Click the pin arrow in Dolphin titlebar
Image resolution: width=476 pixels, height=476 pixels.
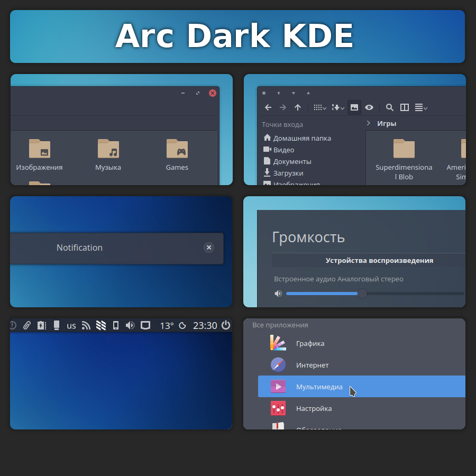click(x=279, y=93)
